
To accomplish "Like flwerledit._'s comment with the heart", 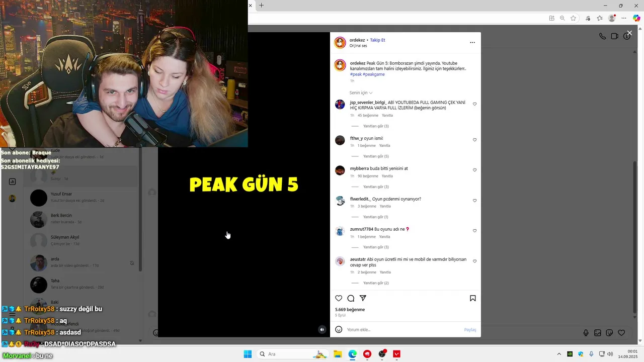I will click(x=474, y=201).
